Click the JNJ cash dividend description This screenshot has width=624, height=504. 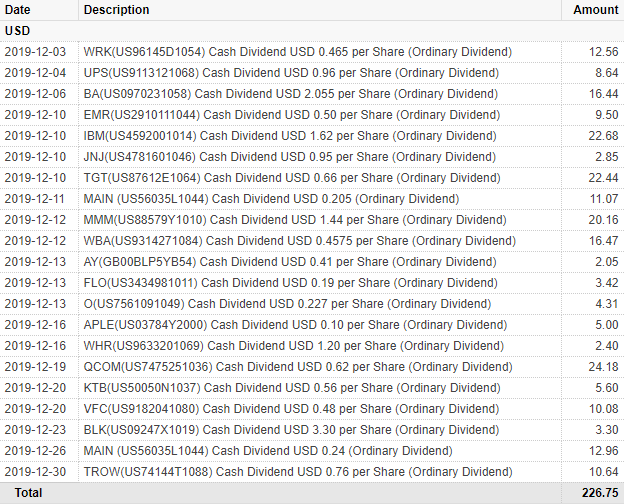[x=290, y=157]
